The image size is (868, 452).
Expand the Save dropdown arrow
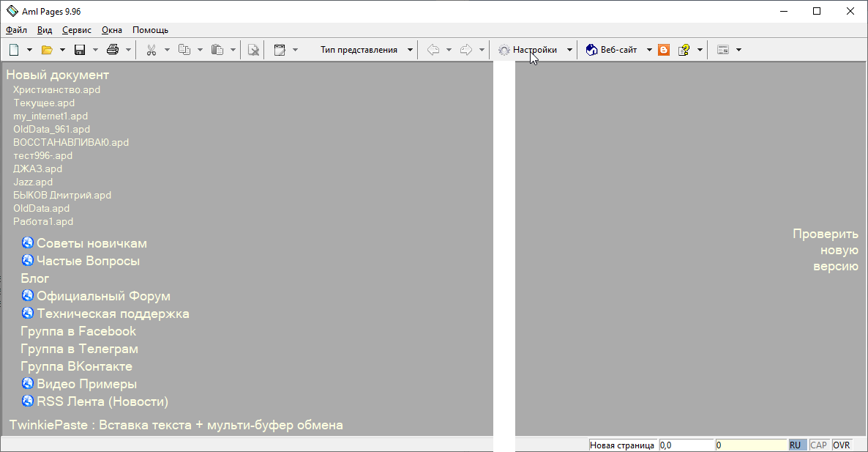click(x=95, y=50)
